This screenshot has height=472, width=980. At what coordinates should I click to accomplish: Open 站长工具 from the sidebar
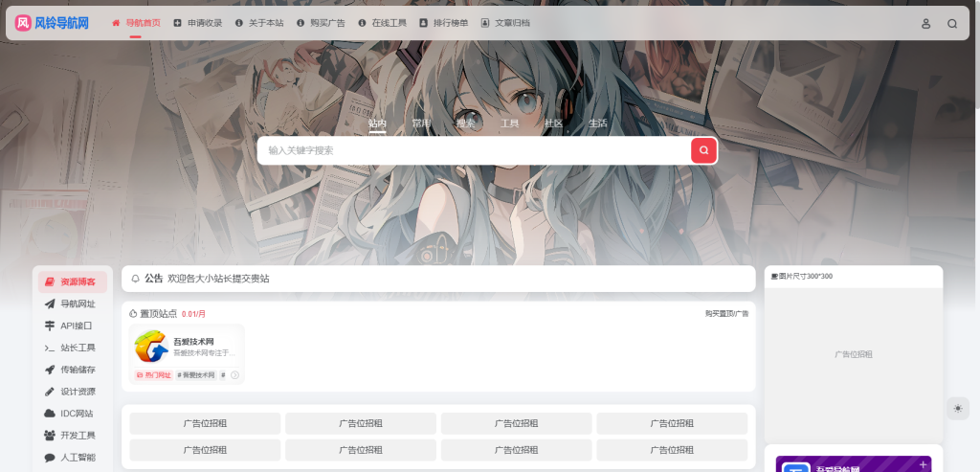(73, 348)
